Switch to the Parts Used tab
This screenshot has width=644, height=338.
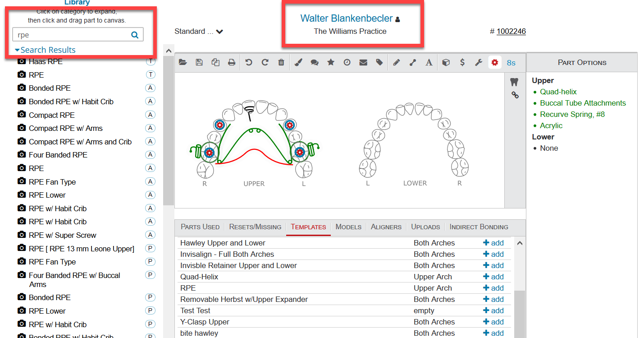click(200, 227)
